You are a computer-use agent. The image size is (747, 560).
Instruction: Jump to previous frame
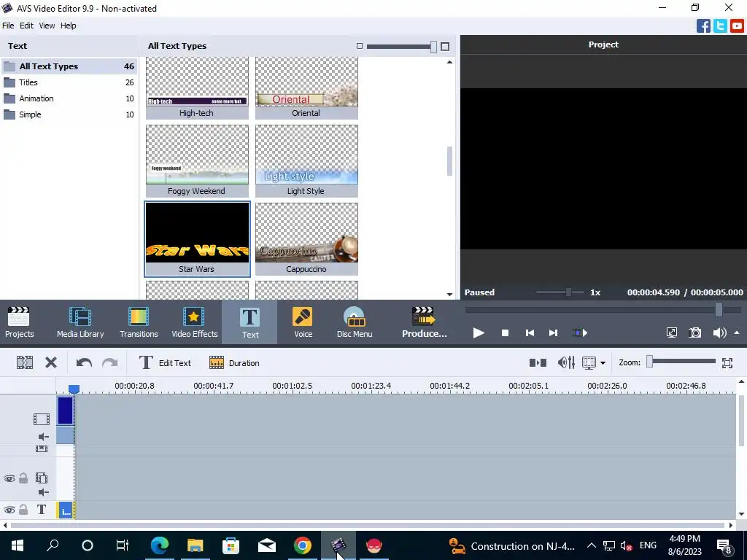click(530, 332)
